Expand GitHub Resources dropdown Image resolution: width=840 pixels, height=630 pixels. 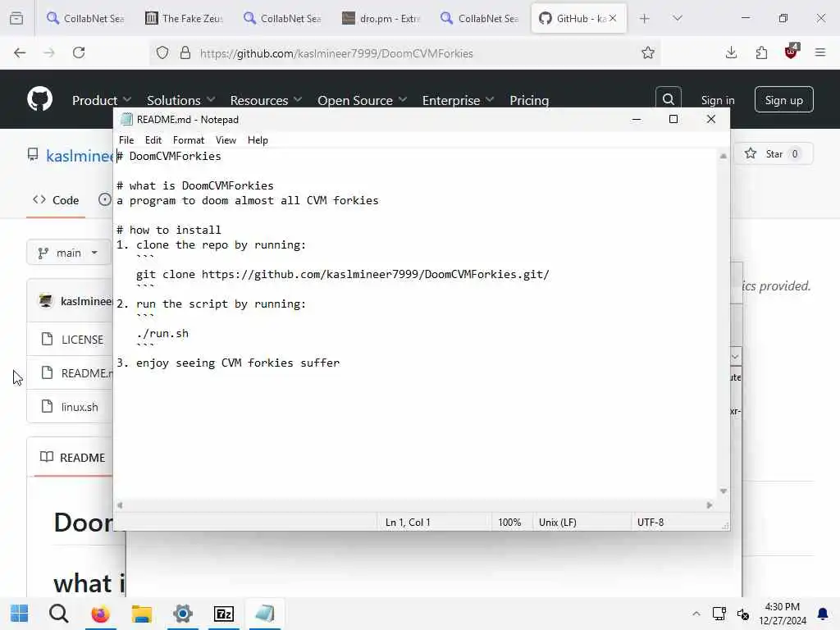click(267, 100)
